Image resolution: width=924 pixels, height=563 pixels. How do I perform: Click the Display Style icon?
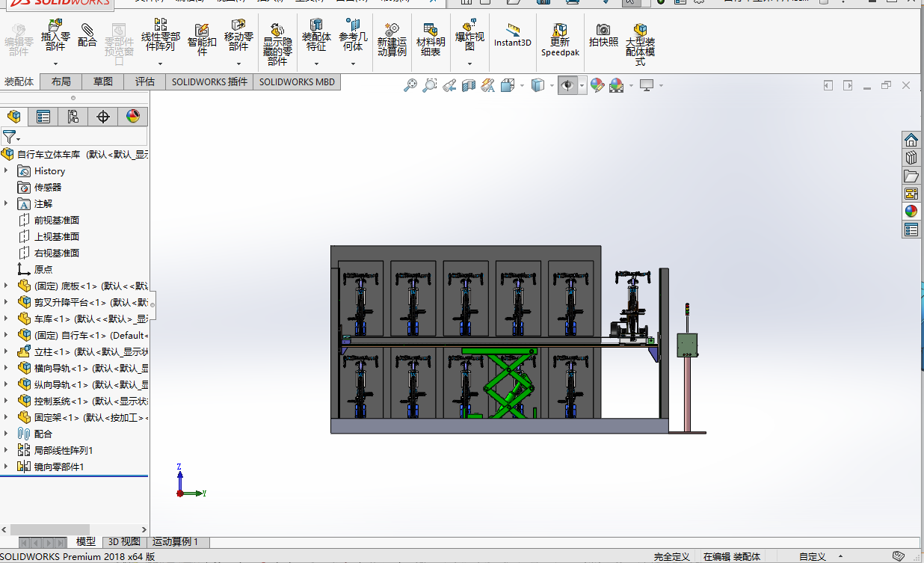pos(538,85)
